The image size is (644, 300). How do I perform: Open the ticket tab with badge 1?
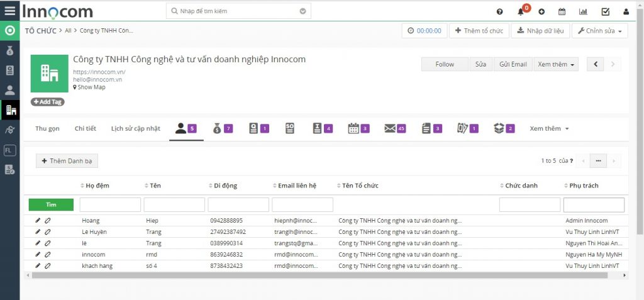coord(468,129)
